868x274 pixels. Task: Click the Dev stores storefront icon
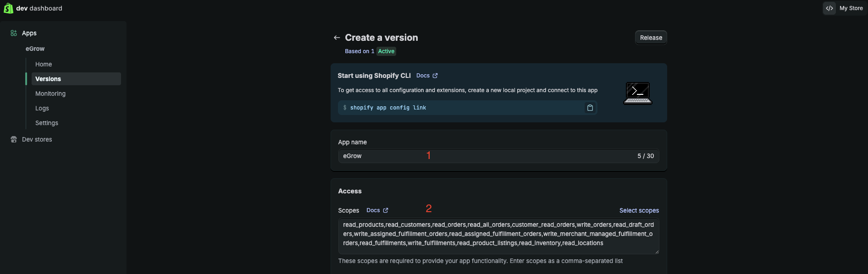[x=14, y=139]
